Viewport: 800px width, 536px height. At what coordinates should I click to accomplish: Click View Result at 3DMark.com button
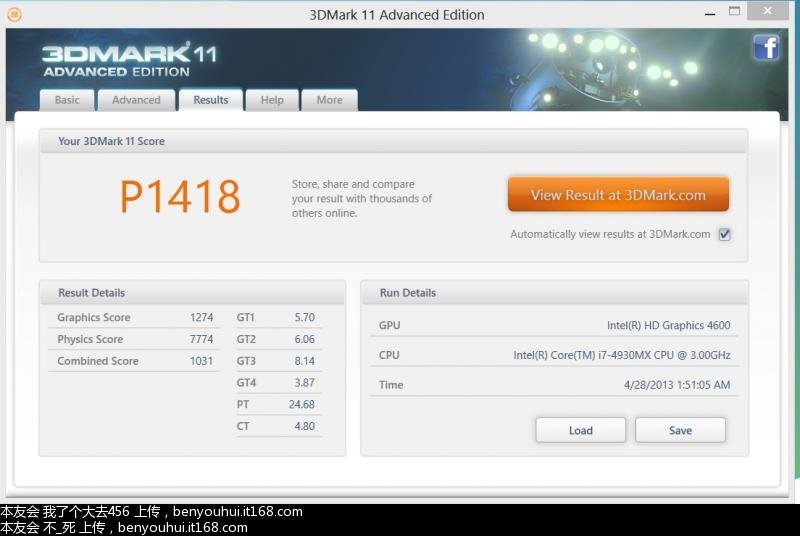pyautogui.click(x=618, y=194)
